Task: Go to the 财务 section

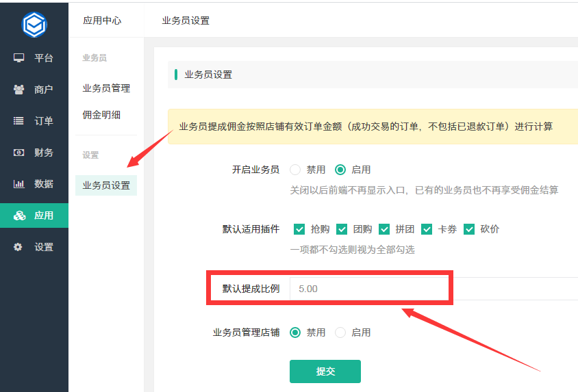Action: pos(34,153)
